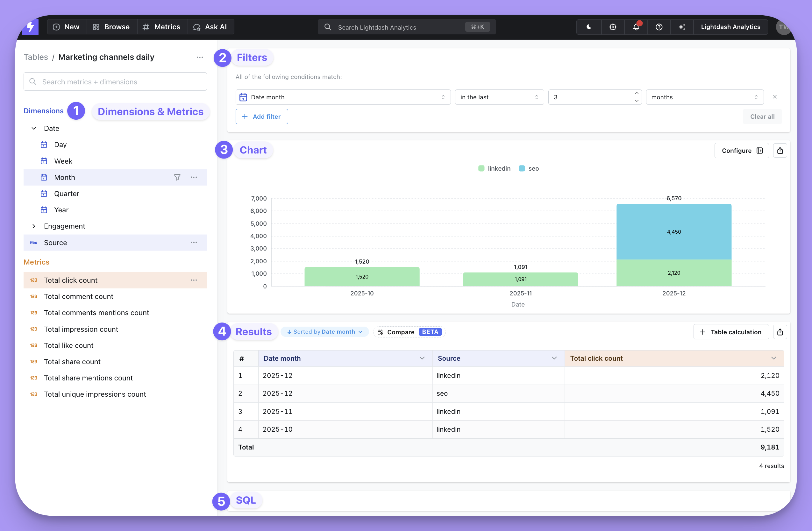Click the Add filter button
The height and width of the screenshot is (531, 812).
click(261, 117)
